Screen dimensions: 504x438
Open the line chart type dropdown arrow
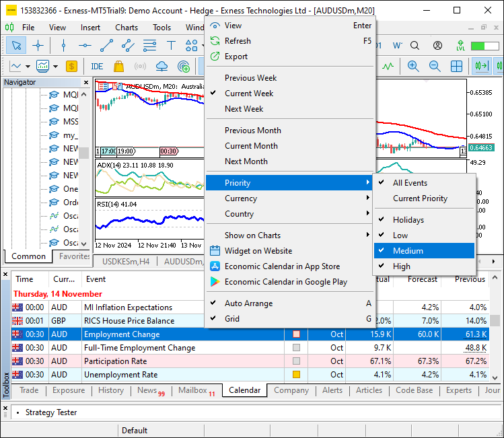tap(28, 67)
